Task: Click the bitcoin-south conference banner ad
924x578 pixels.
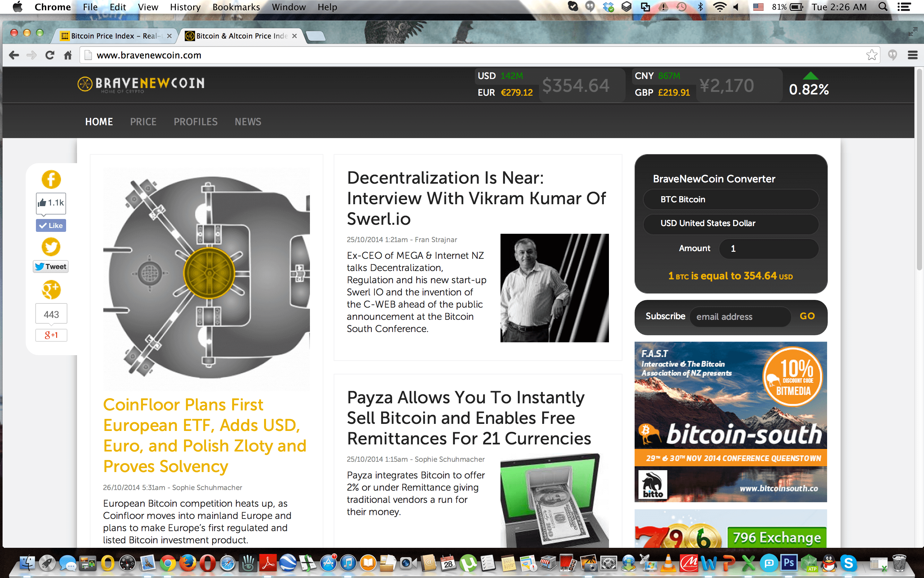Action: click(731, 422)
